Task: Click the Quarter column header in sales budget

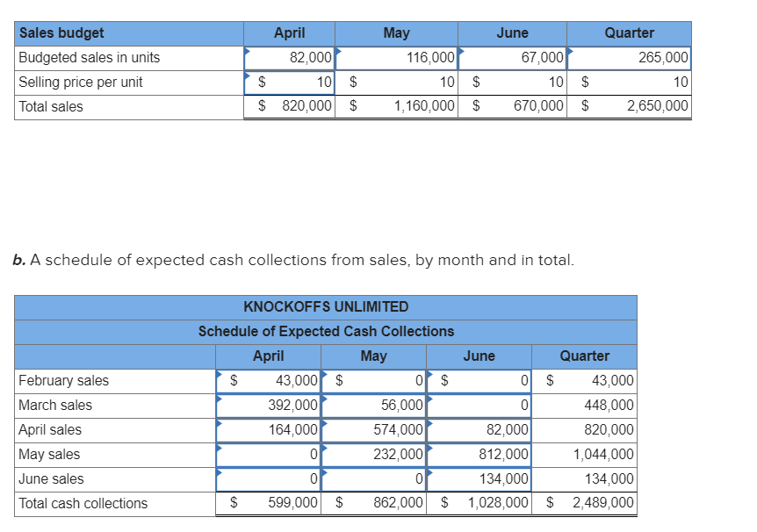Action: (629, 32)
